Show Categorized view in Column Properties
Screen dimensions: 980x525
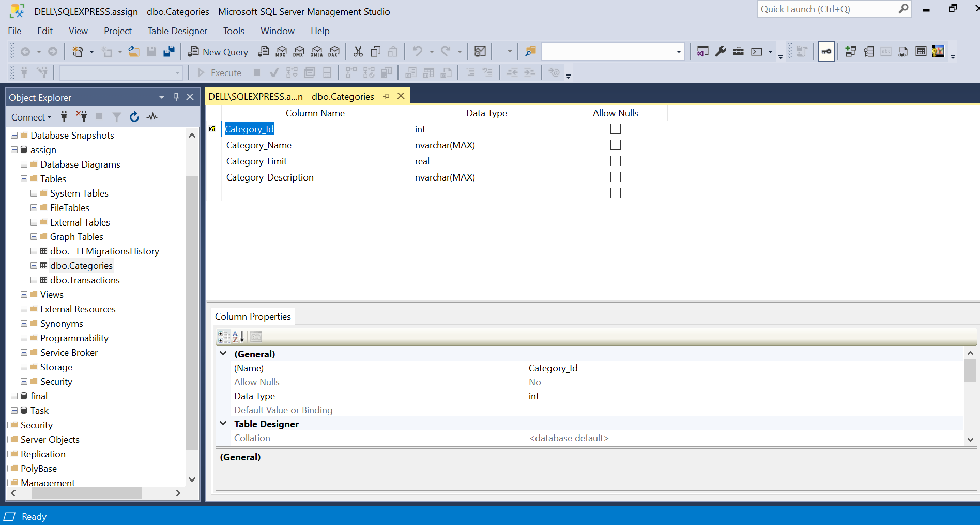click(x=223, y=337)
